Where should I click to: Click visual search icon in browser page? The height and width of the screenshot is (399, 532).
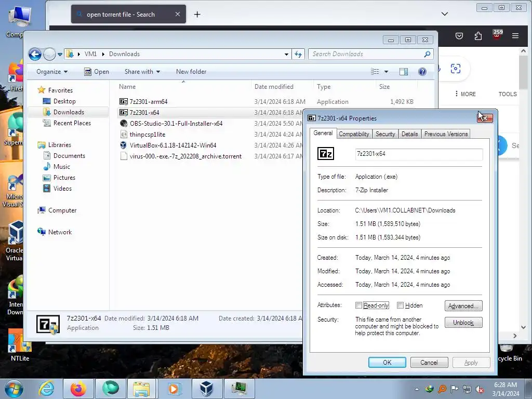point(455,69)
